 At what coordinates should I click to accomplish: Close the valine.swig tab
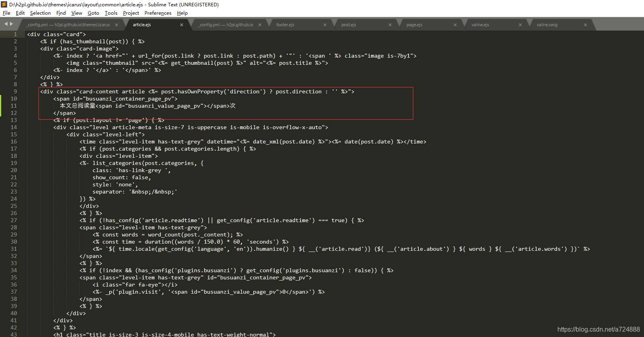pyautogui.click(x=585, y=25)
